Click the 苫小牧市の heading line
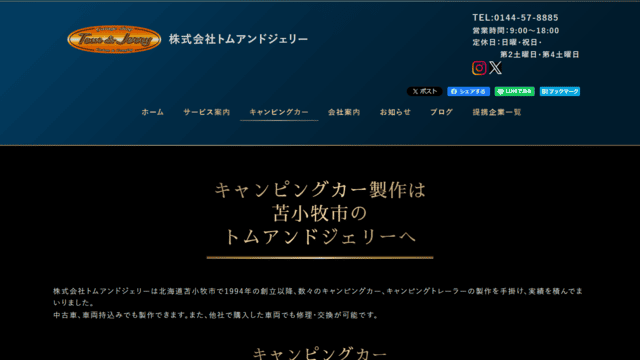The image size is (640, 360). 320,213
